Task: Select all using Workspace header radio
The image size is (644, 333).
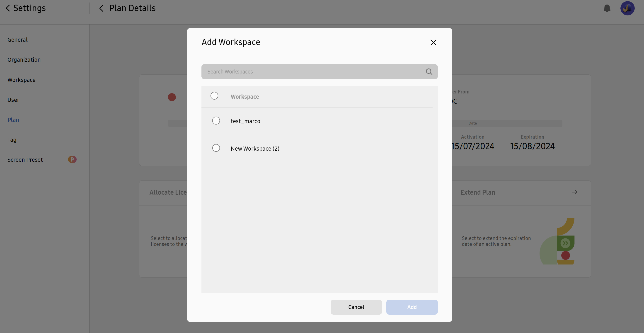Action: pyautogui.click(x=214, y=96)
